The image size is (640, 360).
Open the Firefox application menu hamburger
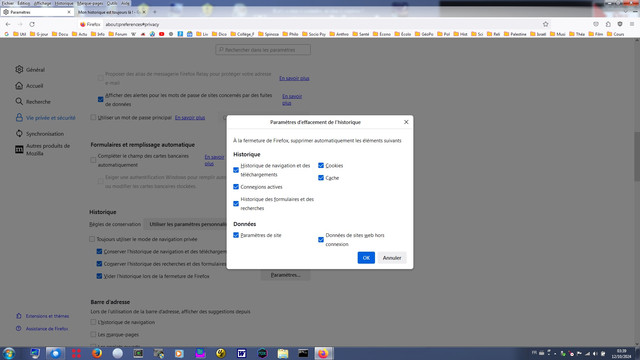(632, 24)
